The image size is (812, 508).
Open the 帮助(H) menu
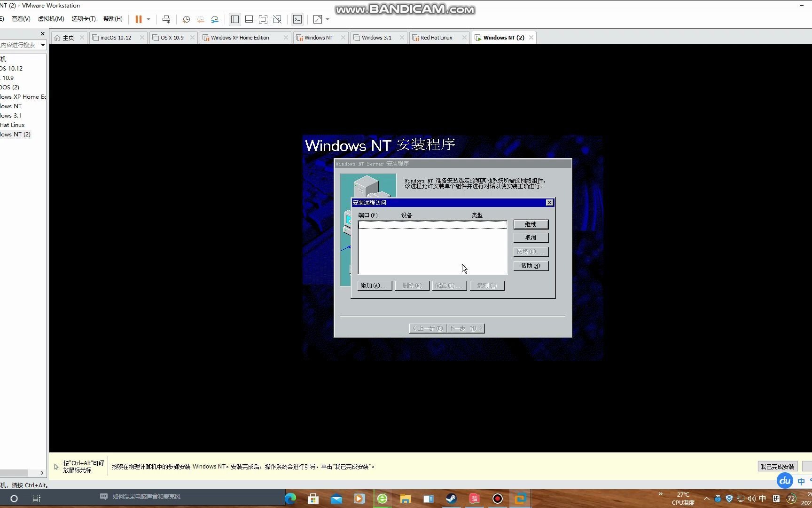113,19
